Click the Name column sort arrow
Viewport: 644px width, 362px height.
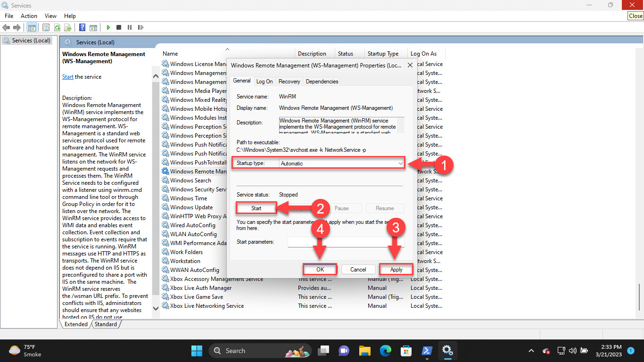pos(227,49)
